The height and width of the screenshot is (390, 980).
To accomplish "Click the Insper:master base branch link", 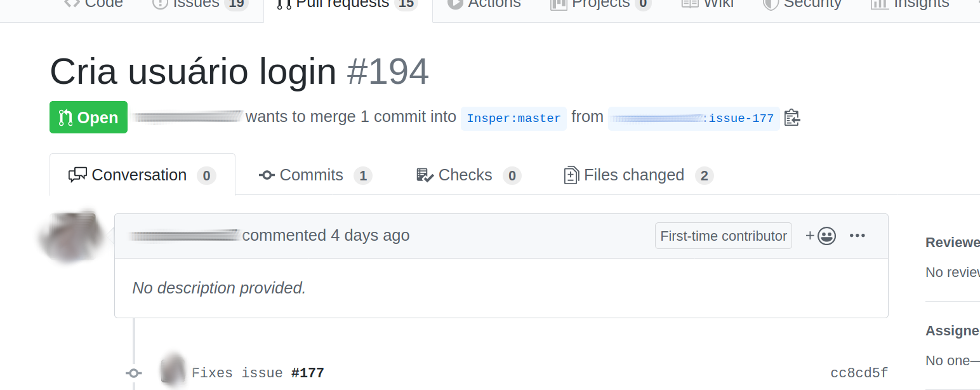I will click(x=513, y=118).
